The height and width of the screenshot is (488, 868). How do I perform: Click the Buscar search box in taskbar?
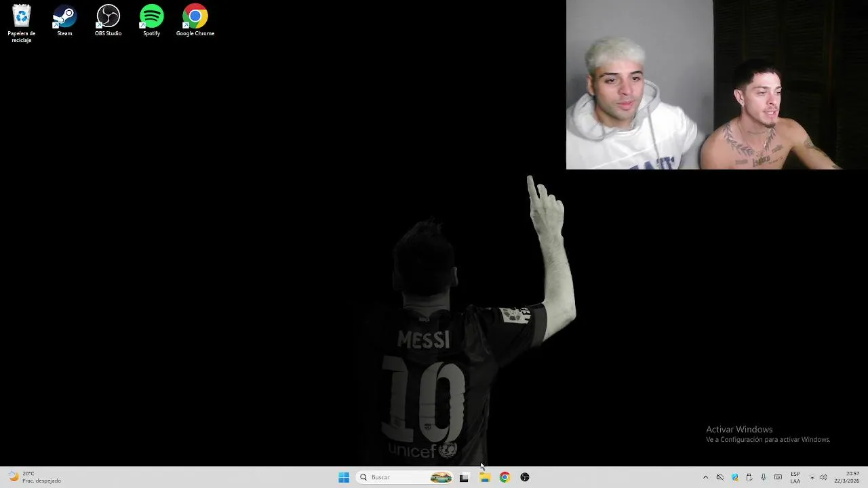click(405, 477)
